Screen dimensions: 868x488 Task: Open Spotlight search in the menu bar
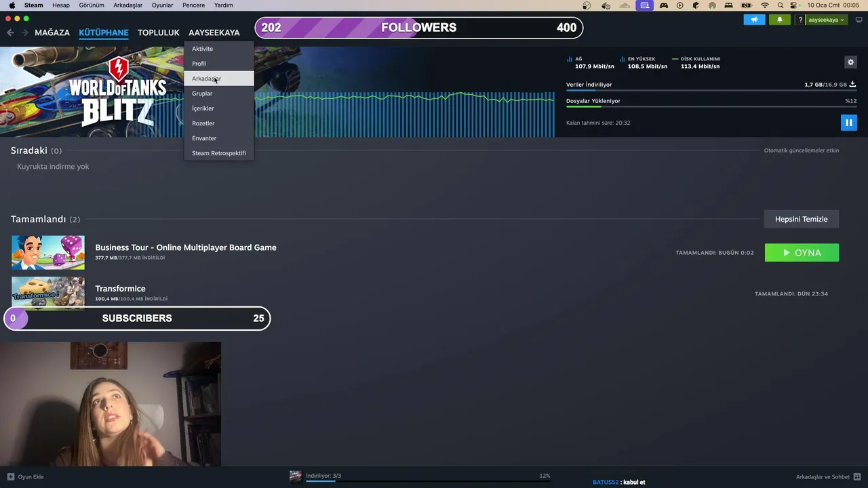tap(781, 5)
